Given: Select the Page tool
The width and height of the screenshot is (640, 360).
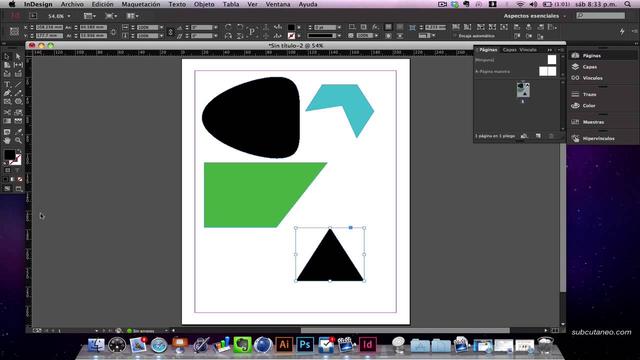Looking at the screenshot, I should 7,65.
